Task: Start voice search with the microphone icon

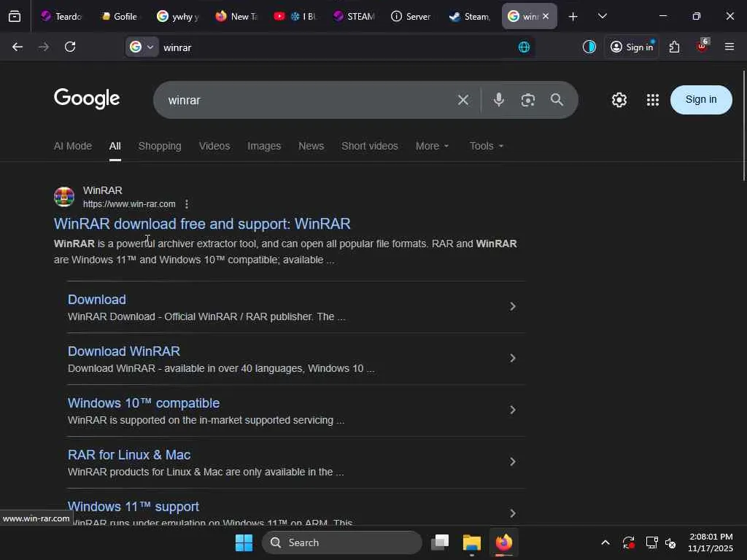Action: point(499,99)
